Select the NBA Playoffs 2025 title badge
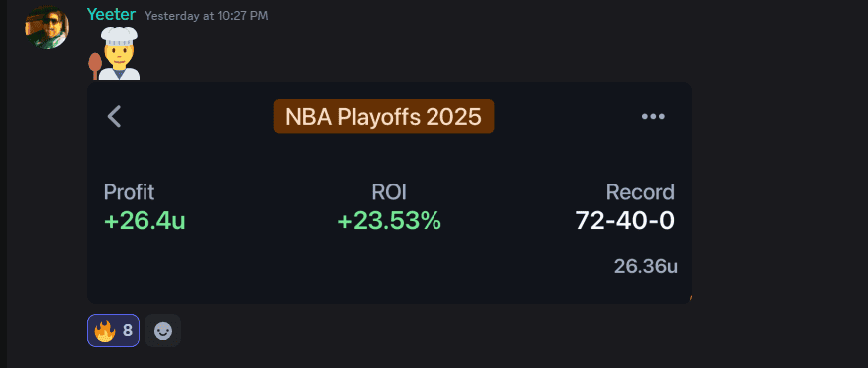The height and width of the screenshot is (368, 868). pos(384,116)
